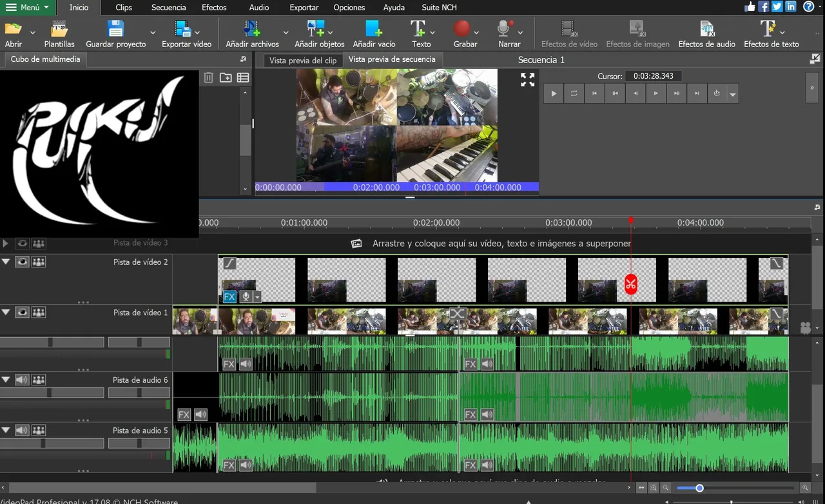Collapse Pista de vídeo 1 track
Image resolution: width=825 pixels, height=504 pixels.
coord(6,312)
